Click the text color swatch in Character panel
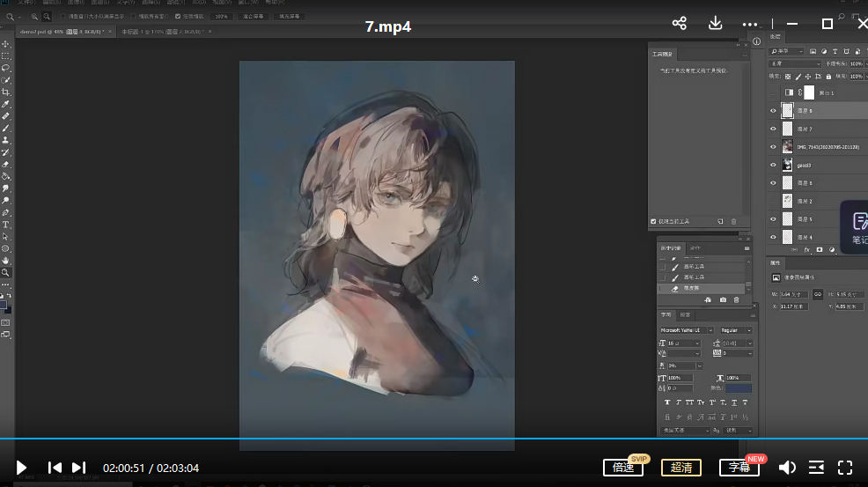The width and height of the screenshot is (868, 487). click(739, 387)
